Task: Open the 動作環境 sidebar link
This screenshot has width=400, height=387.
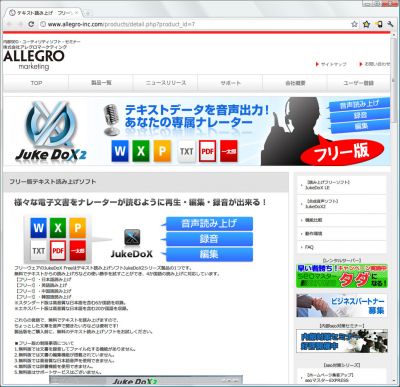Action: [342, 234]
